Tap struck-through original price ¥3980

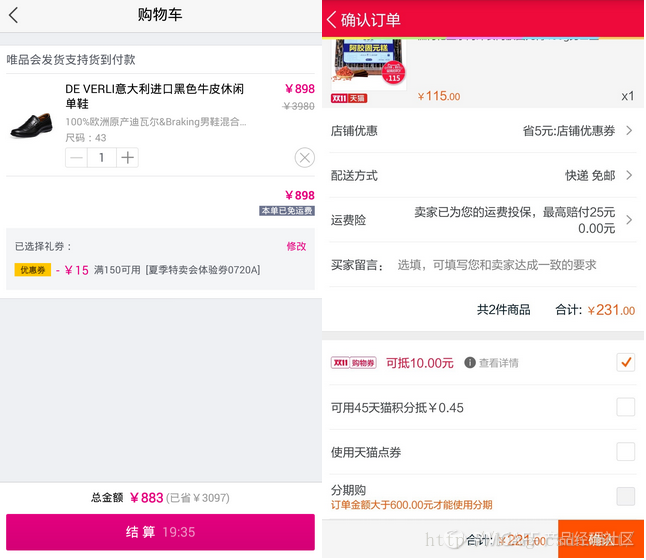299,106
